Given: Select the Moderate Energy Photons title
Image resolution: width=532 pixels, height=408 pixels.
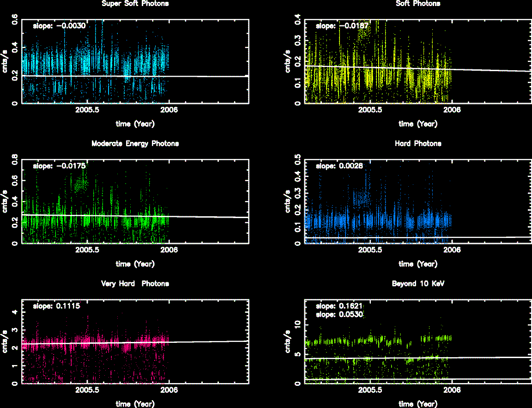Looking at the screenshot, I should 135,144.
